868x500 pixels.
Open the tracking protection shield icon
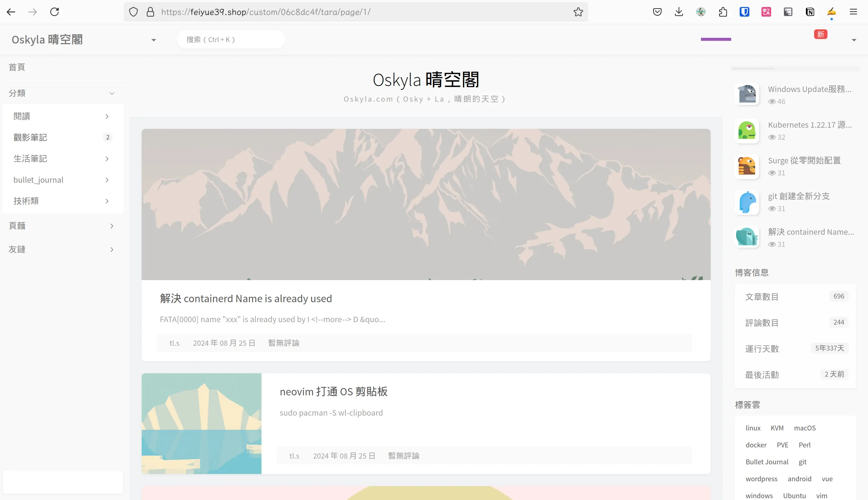point(133,12)
